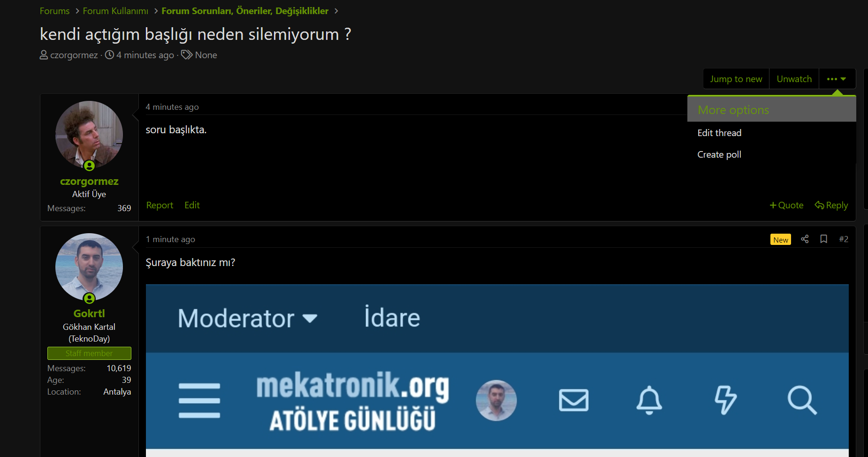
Task: Bookmark post #2 with the bookmark icon
Action: point(823,239)
